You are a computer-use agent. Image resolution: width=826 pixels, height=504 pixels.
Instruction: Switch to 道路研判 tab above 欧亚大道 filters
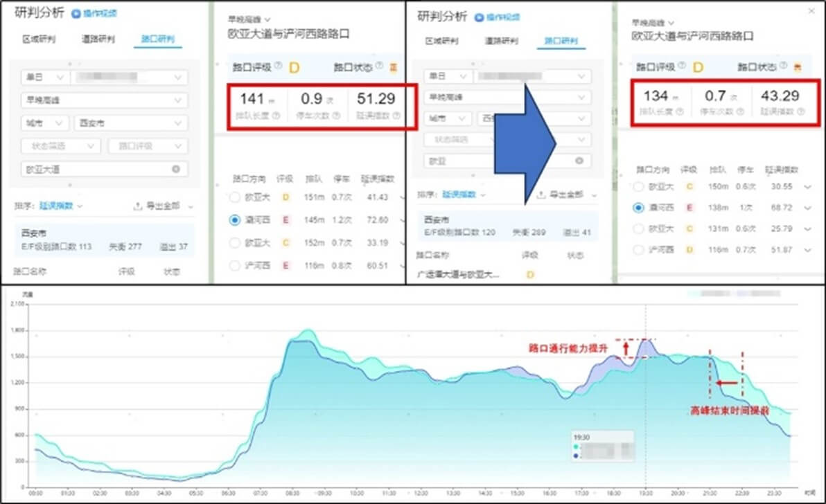coord(98,39)
